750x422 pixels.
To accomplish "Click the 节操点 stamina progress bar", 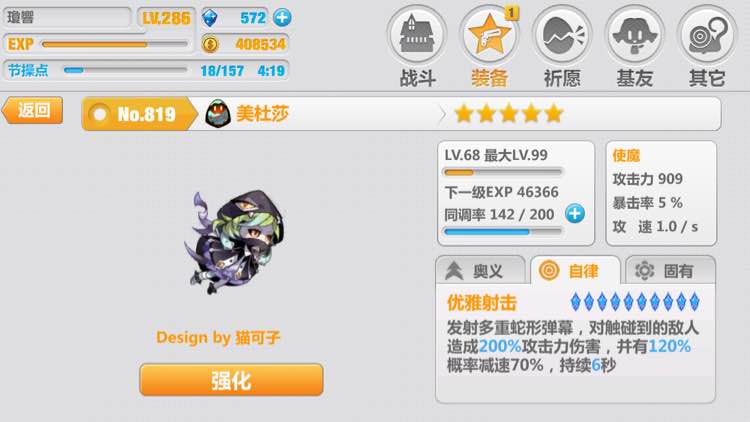I will point(125,70).
